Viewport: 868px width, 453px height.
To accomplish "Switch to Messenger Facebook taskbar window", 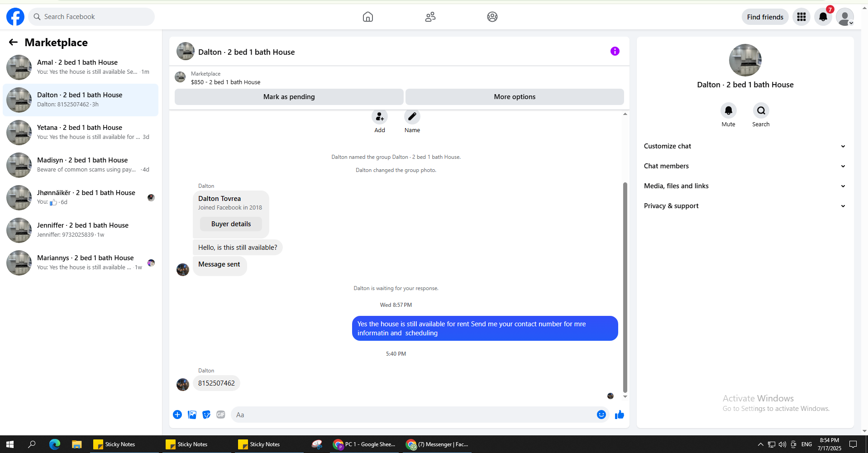I will 437,444.
